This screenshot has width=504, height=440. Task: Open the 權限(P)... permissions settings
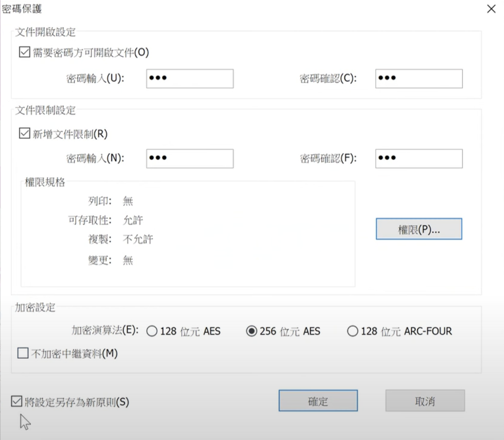(418, 229)
